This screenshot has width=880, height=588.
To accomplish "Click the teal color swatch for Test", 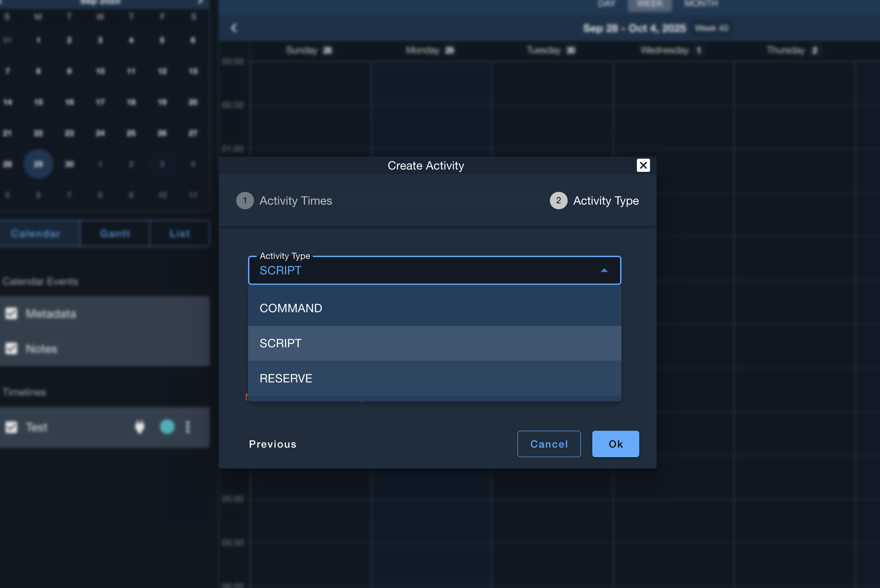I will tap(167, 427).
